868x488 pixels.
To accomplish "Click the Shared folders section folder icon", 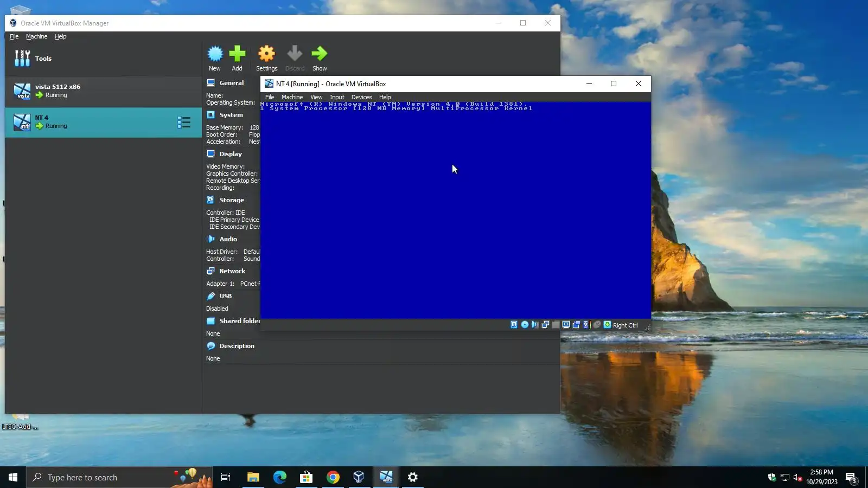I will pyautogui.click(x=211, y=321).
